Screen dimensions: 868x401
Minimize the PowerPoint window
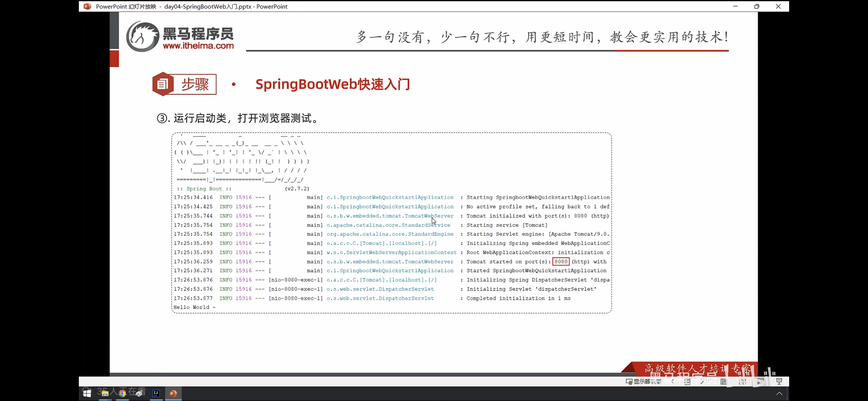coord(735,7)
